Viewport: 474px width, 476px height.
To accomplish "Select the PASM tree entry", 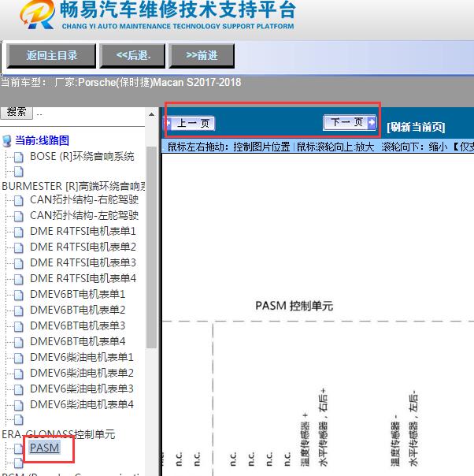I will pos(45,448).
